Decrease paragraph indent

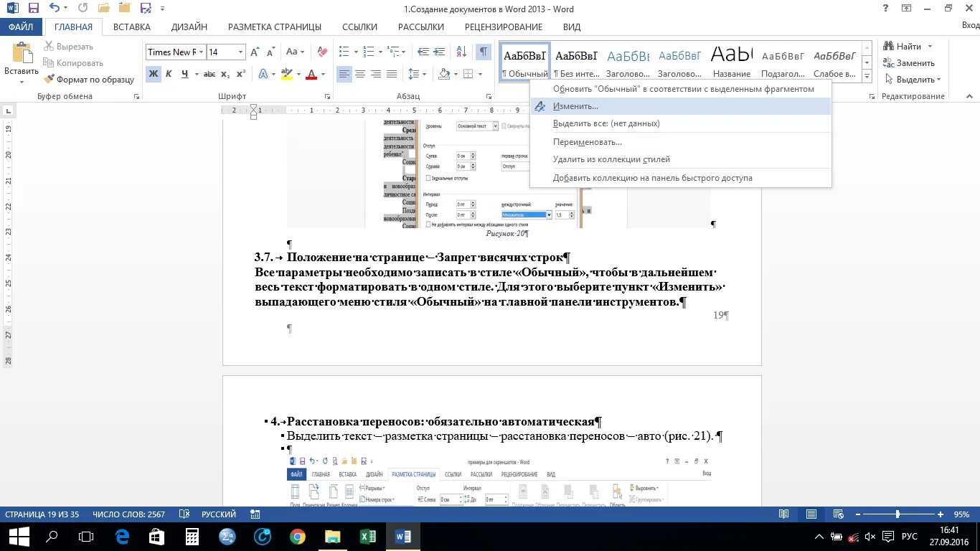pyautogui.click(x=423, y=52)
